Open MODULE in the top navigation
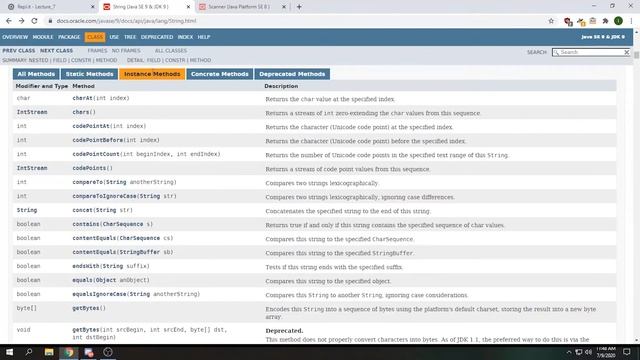Image resolution: width=640 pixels, height=360 pixels. [43, 37]
